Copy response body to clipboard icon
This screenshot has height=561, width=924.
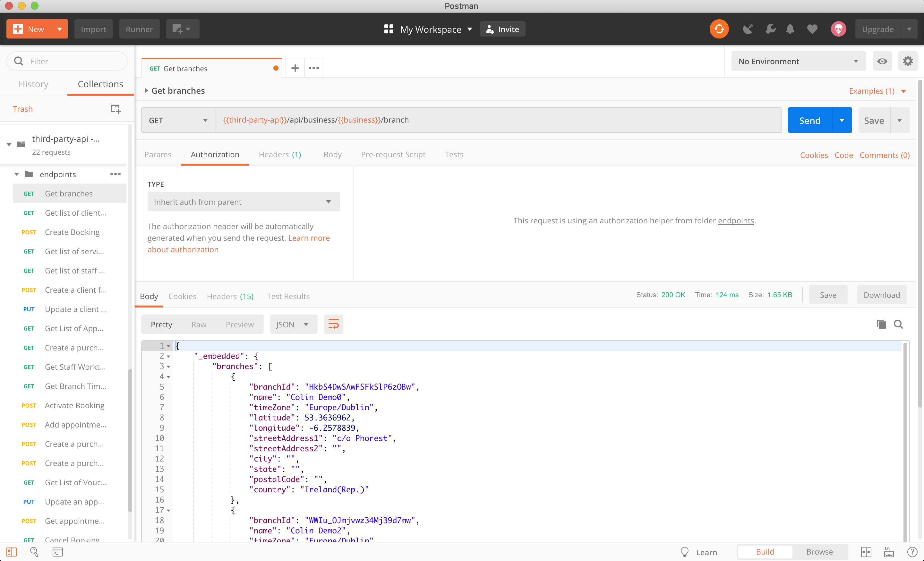tap(881, 324)
